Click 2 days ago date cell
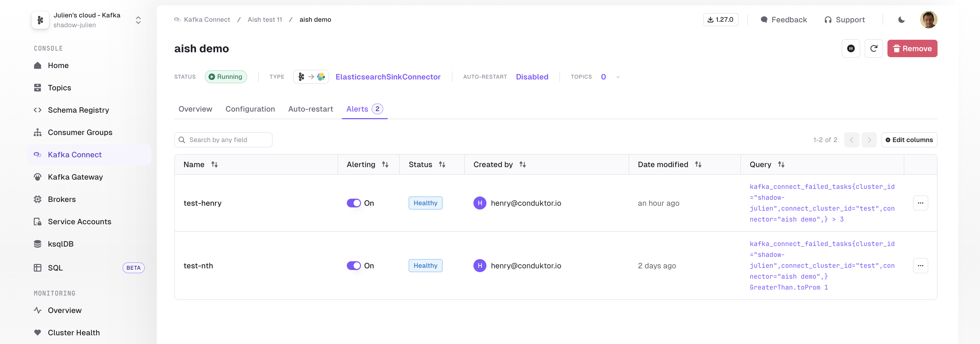Viewport: 980px width, 344px height. pos(657,266)
